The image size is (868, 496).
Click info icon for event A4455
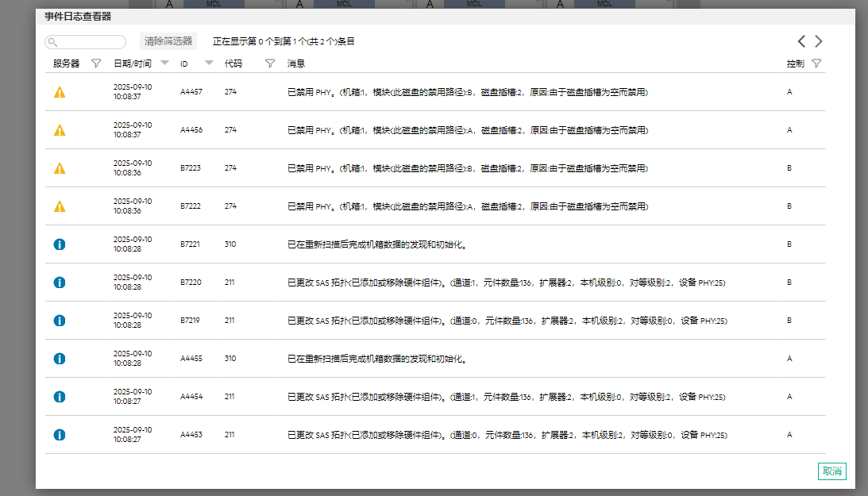point(60,359)
